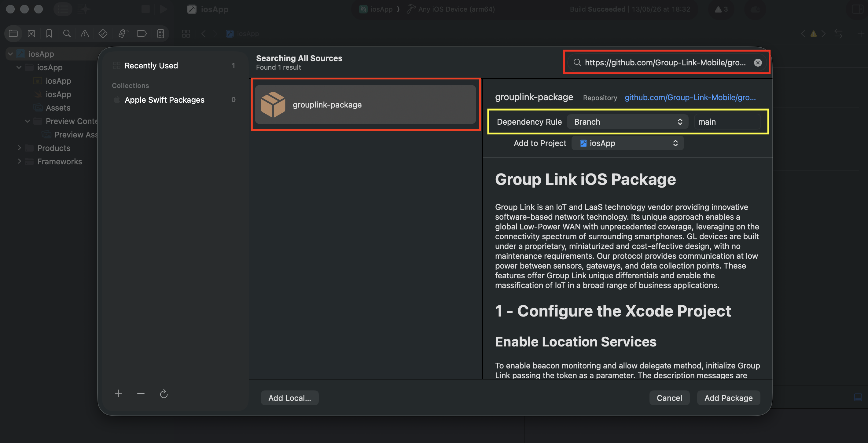Open the Breakpoint navigator tag icon
The width and height of the screenshot is (868, 443).
coord(142,34)
